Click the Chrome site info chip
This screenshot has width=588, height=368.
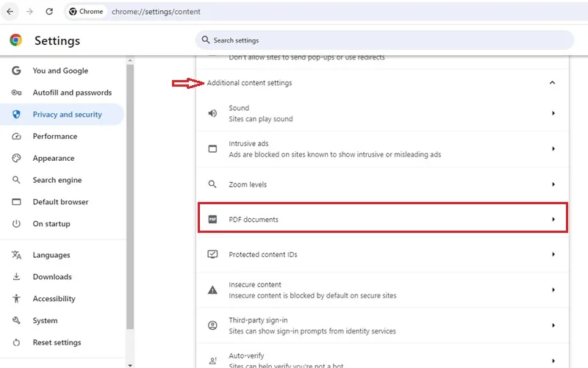click(86, 12)
